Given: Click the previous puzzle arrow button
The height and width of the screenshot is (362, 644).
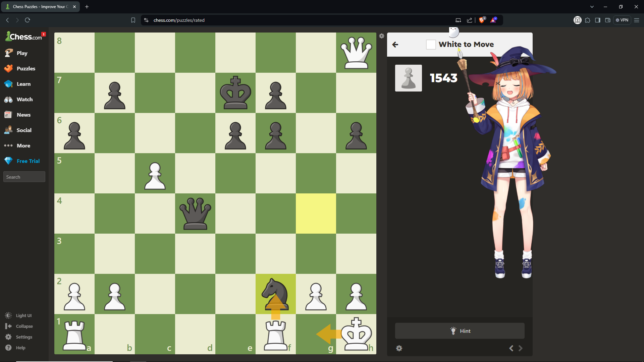Looking at the screenshot, I should tap(511, 348).
